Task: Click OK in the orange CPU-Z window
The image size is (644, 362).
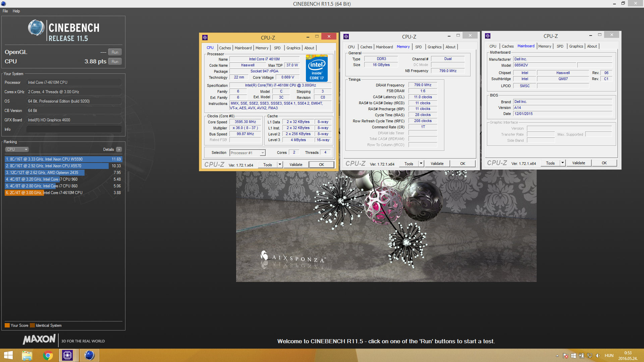Action: click(321, 165)
